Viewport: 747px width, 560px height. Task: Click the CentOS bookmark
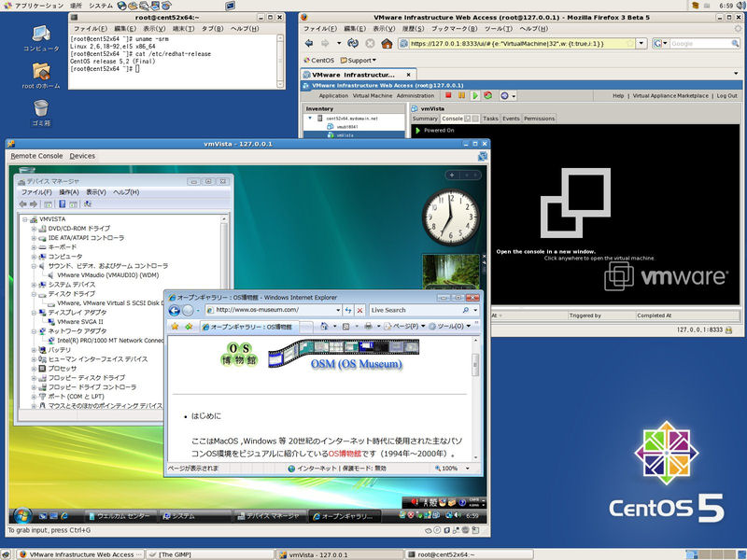click(x=319, y=61)
